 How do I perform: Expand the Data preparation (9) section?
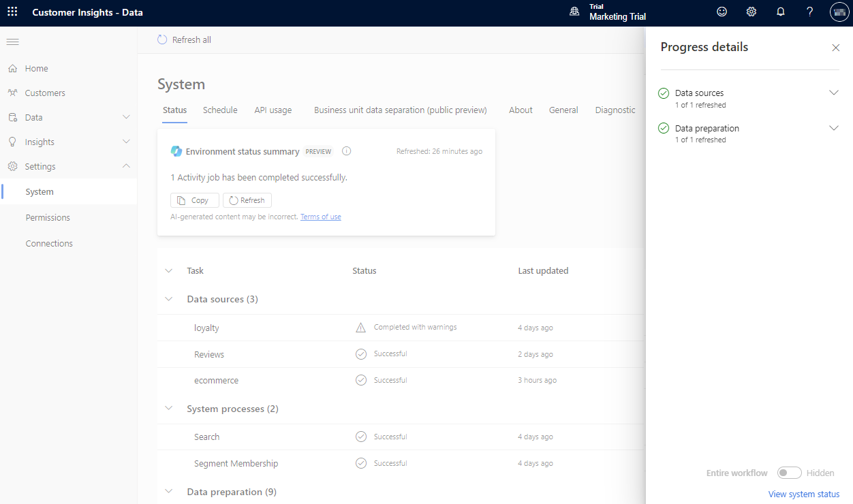tap(168, 491)
